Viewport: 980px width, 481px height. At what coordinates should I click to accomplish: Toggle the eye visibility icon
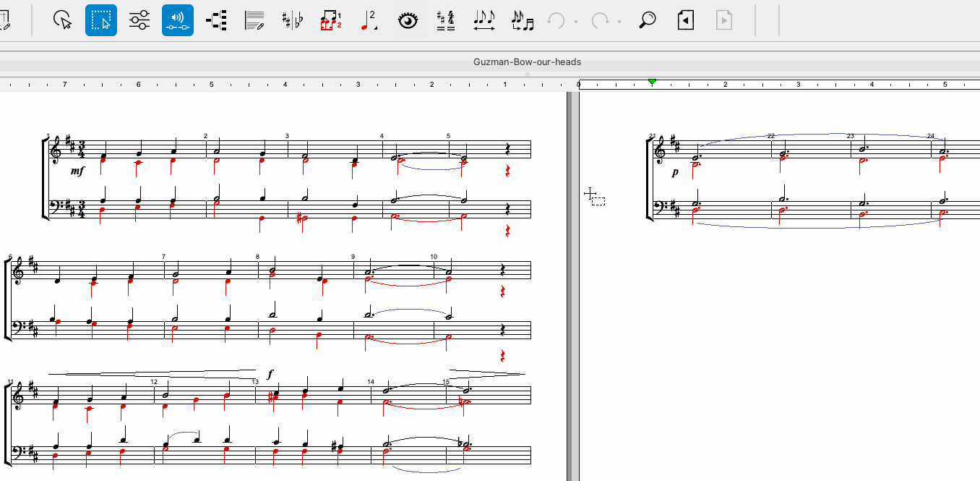coord(408,20)
